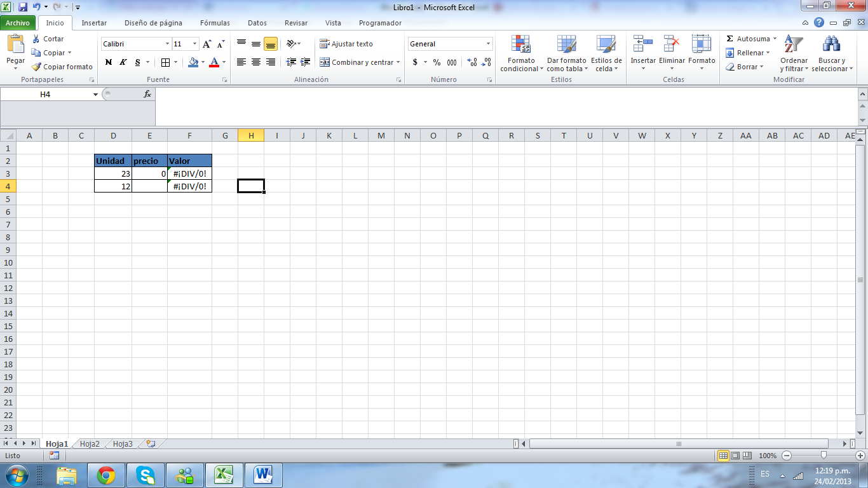Click the percent style icon
This screenshot has height=488, width=868.
[437, 62]
